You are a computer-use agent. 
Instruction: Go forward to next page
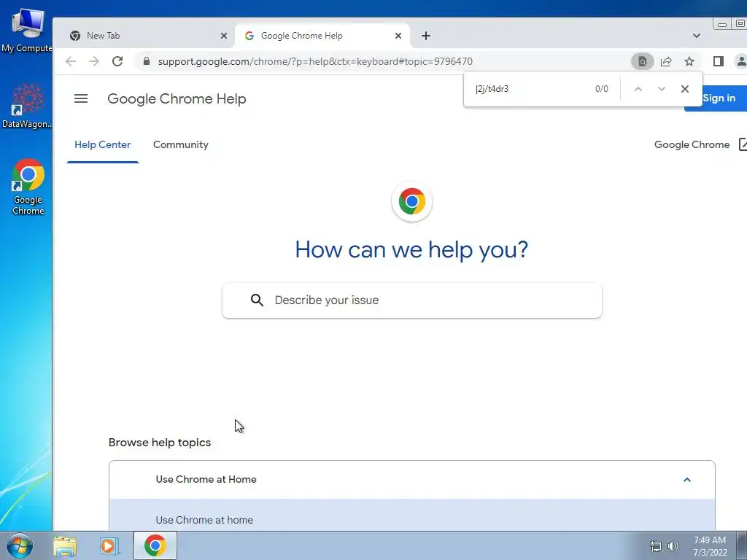94,61
